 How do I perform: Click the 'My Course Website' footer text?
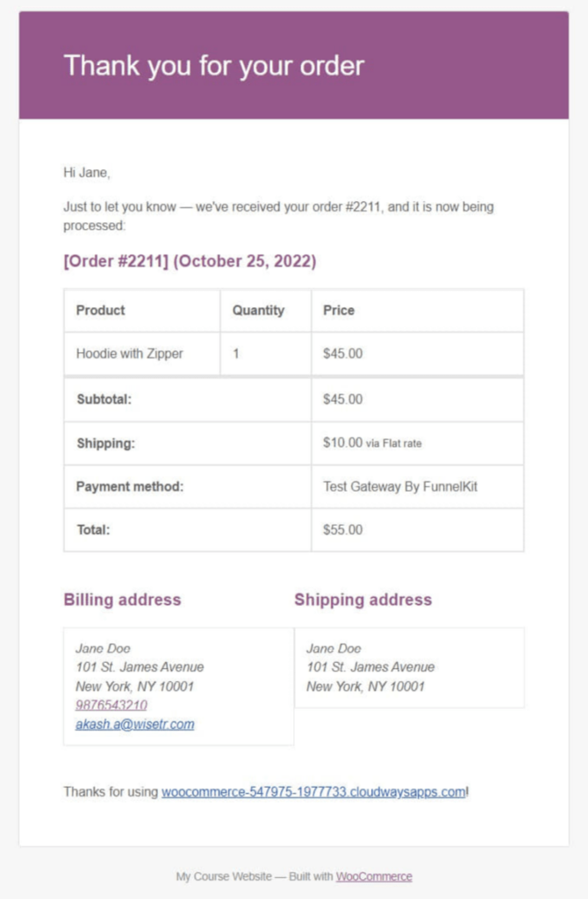coord(224,876)
